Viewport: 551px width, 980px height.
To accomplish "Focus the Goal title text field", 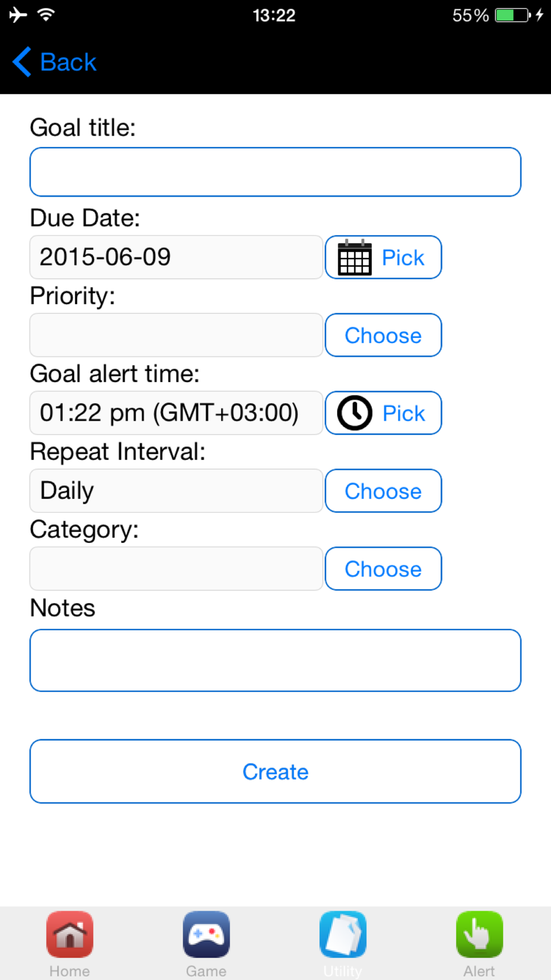I will (x=275, y=172).
